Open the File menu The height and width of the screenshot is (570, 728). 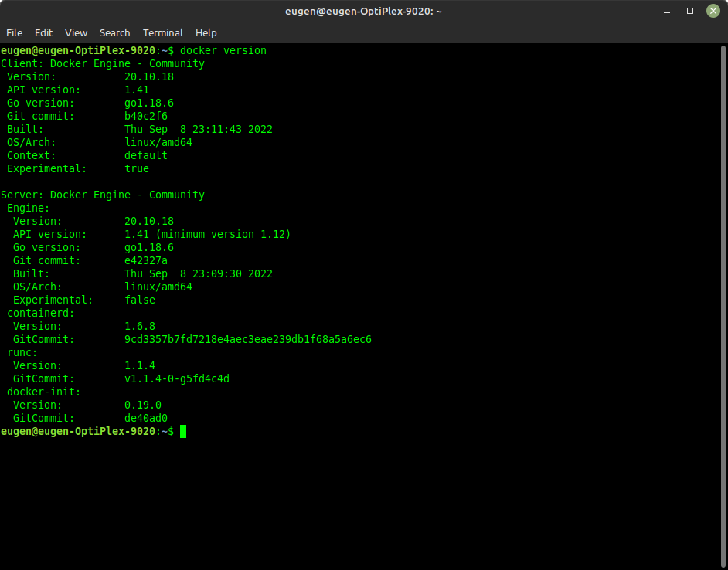(x=14, y=32)
